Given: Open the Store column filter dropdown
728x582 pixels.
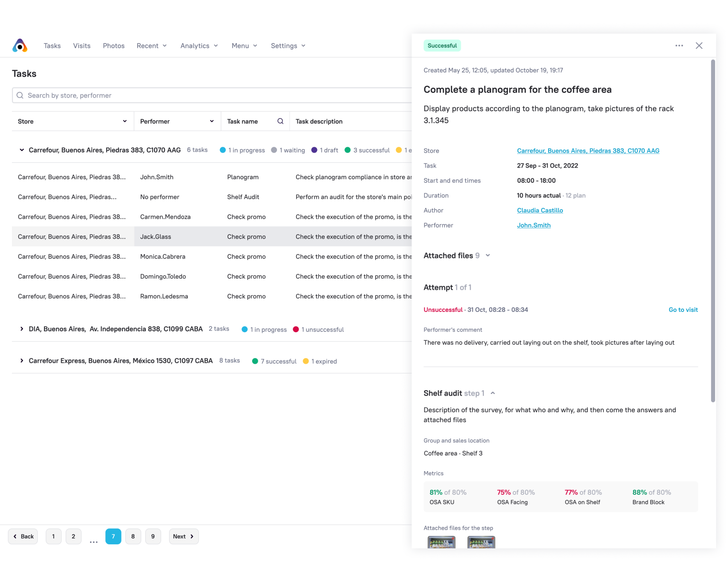Looking at the screenshot, I should [125, 121].
